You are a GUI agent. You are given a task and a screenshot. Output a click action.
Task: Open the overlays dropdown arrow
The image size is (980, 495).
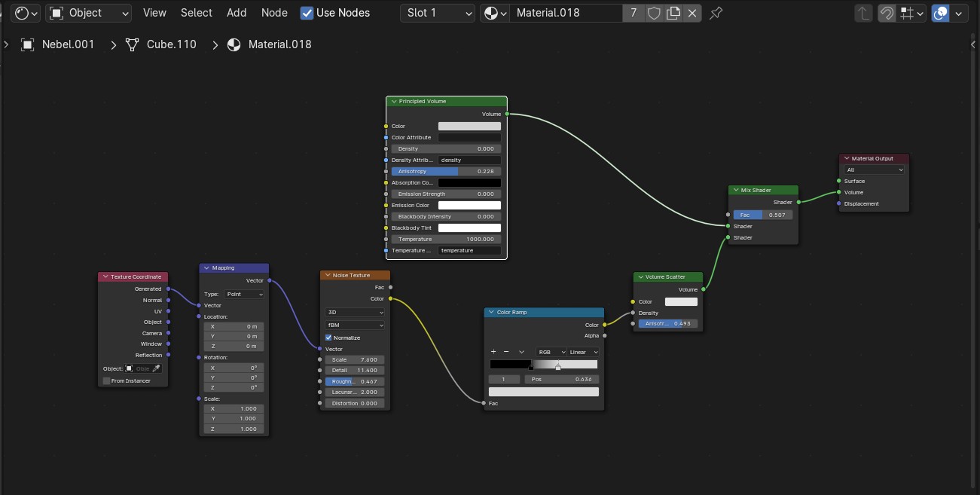tap(959, 13)
